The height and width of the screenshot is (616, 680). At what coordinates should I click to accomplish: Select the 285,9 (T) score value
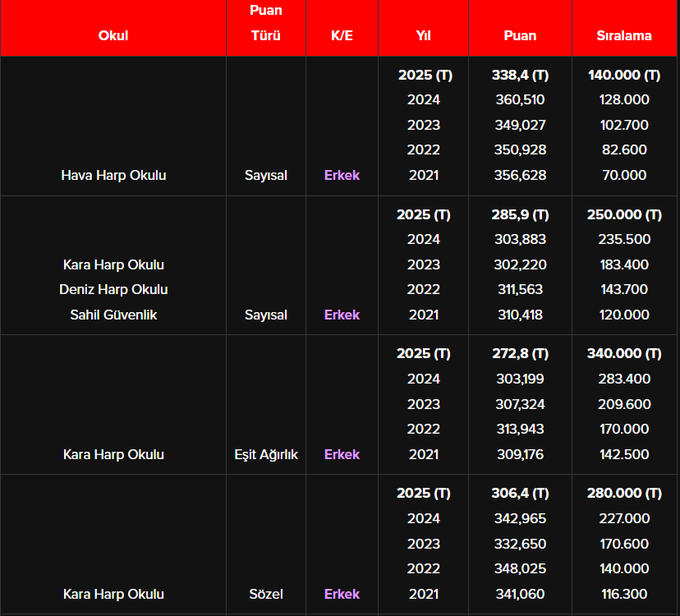point(520,214)
